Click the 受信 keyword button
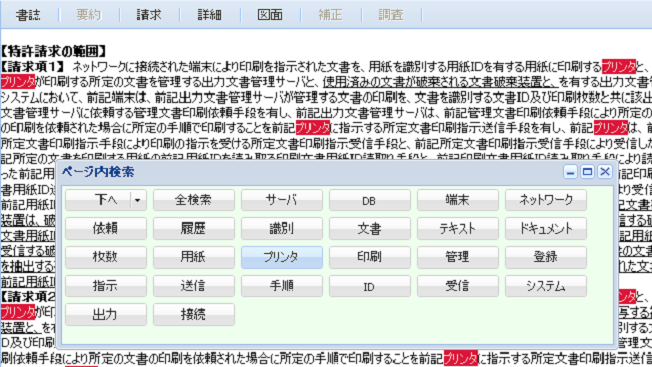The image size is (652, 367). click(x=458, y=286)
